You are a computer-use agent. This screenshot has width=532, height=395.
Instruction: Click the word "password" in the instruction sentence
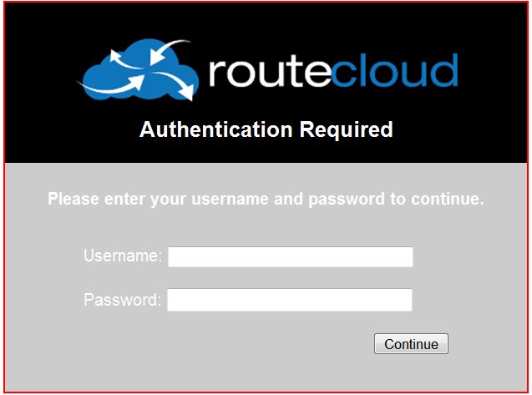[x=347, y=200]
